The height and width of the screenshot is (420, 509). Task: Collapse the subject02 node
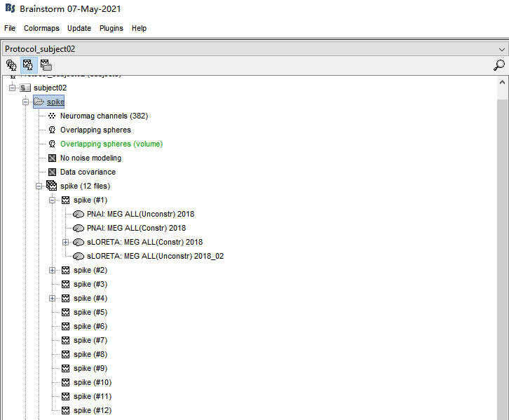click(13, 88)
